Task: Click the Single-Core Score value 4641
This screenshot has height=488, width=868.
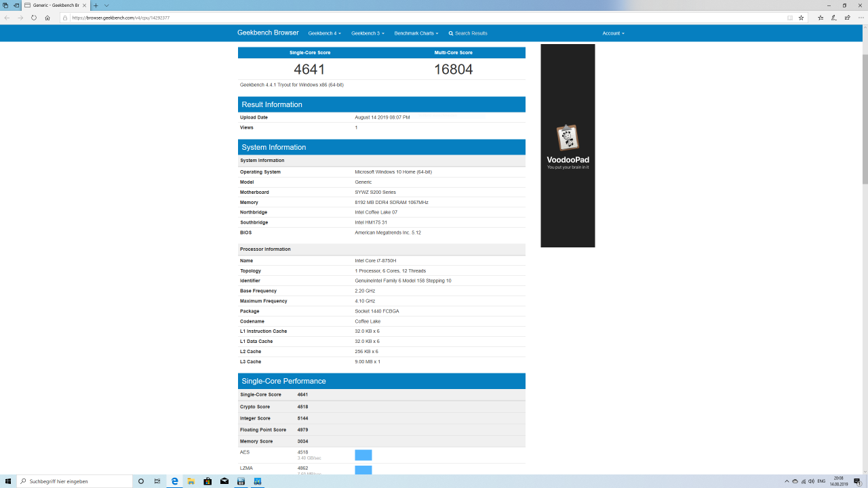Action: pyautogui.click(x=309, y=69)
